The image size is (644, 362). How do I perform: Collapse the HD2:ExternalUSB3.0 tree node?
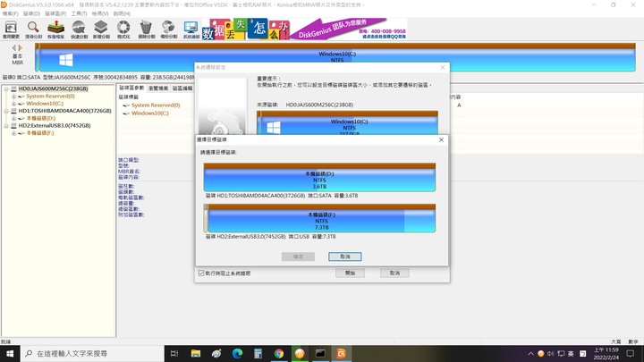pyautogui.click(x=6, y=126)
